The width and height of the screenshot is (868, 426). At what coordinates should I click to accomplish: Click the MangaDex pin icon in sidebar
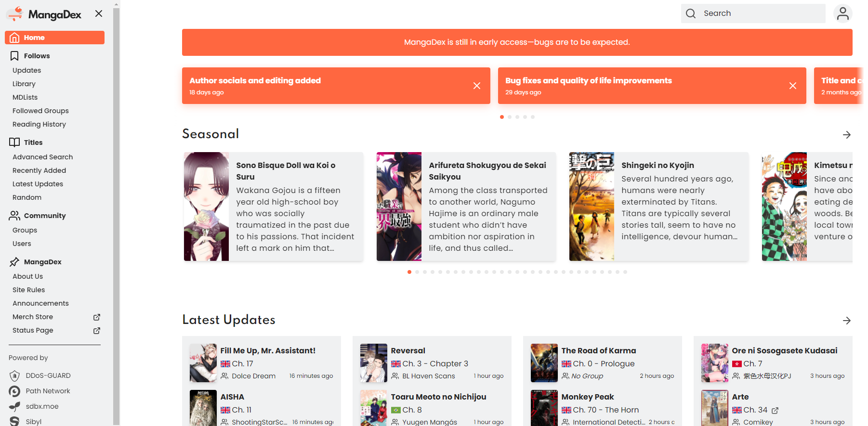click(14, 262)
